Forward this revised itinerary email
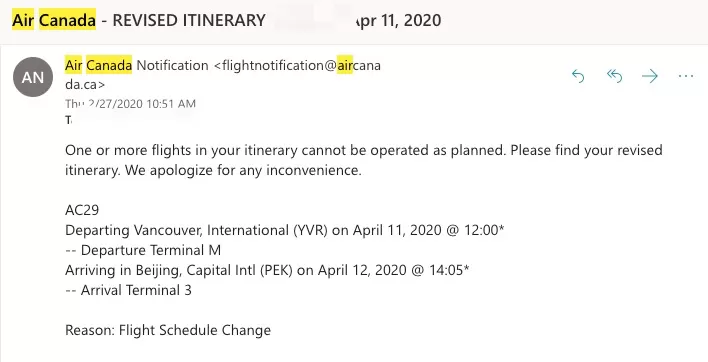This screenshot has height=362, width=708. click(650, 76)
